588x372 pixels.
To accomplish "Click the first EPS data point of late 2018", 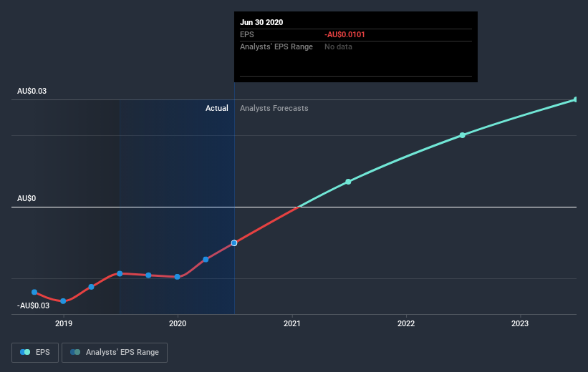I will coord(34,292).
